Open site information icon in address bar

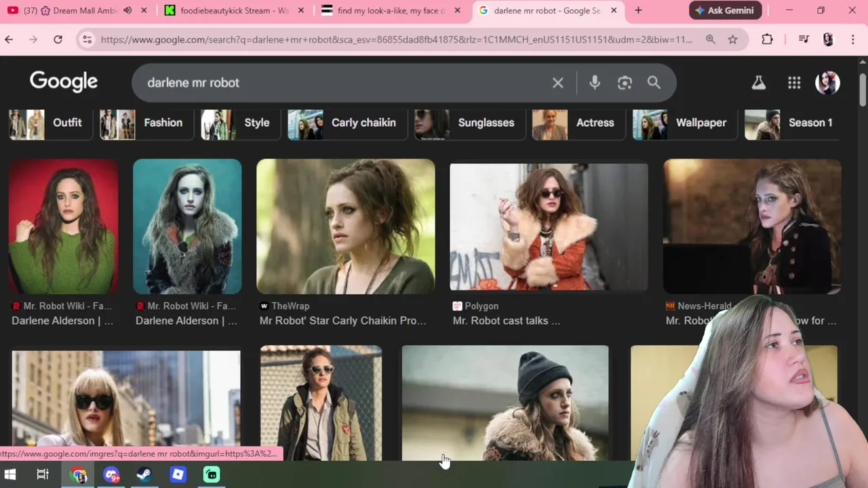[87, 40]
